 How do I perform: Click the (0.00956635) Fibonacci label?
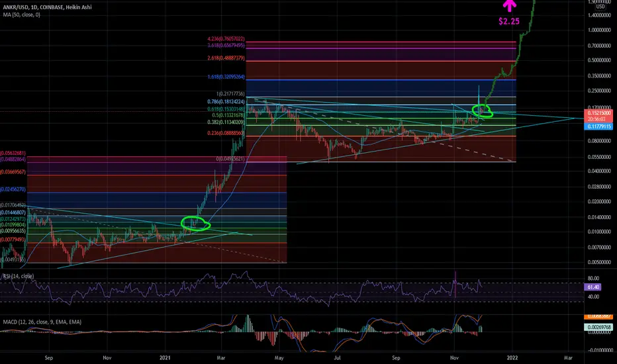coord(13,232)
